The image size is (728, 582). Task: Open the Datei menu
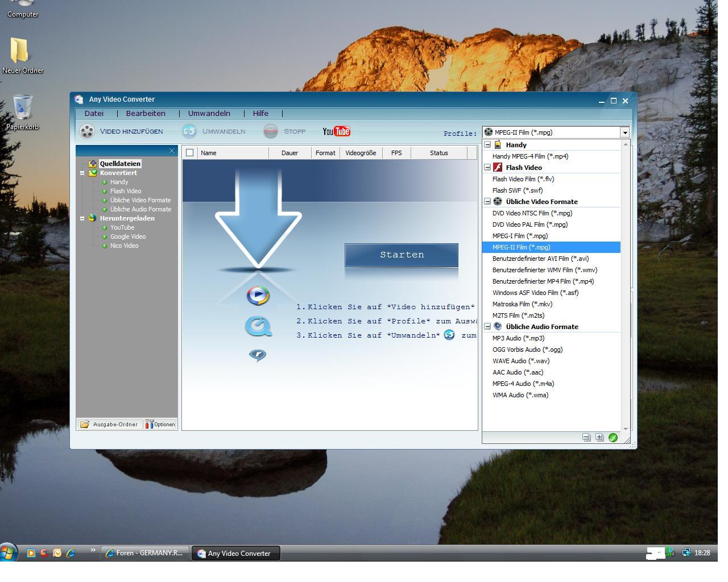click(94, 114)
